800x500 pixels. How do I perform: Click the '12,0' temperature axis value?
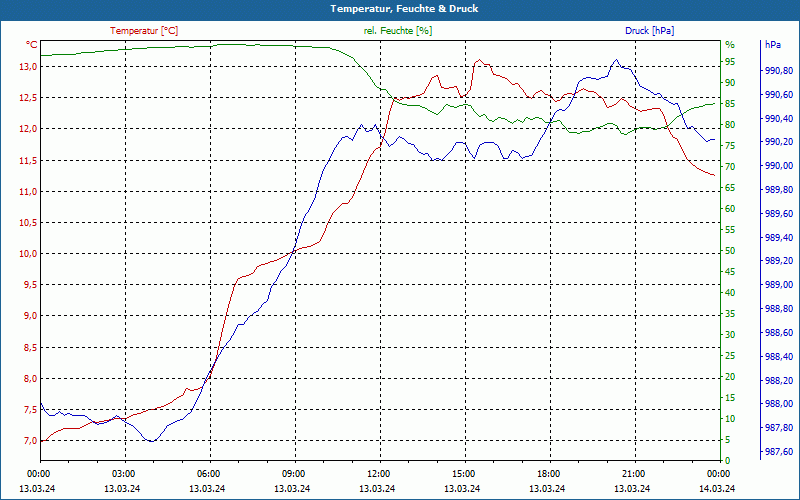click(x=28, y=129)
